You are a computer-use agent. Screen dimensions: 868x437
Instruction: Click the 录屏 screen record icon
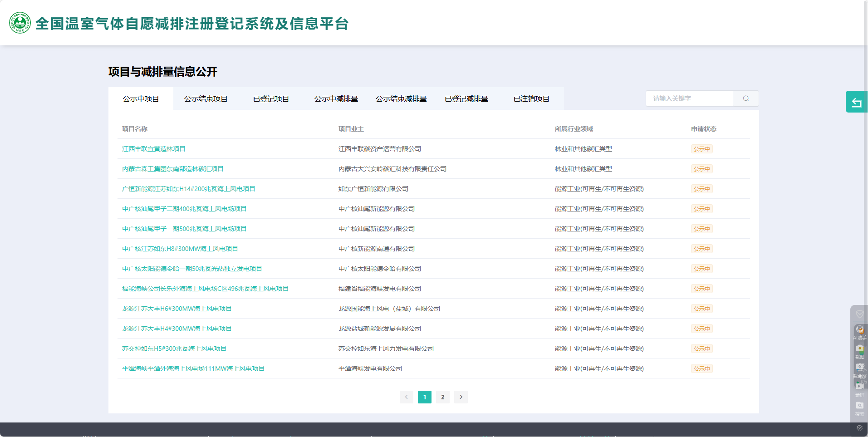pos(859,387)
